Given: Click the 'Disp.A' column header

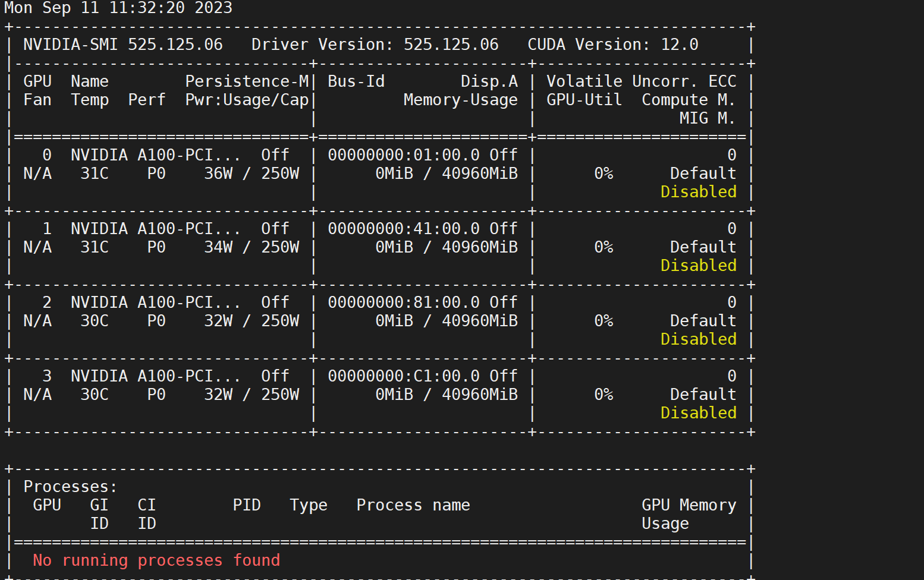Looking at the screenshot, I should [x=489, y=81].
